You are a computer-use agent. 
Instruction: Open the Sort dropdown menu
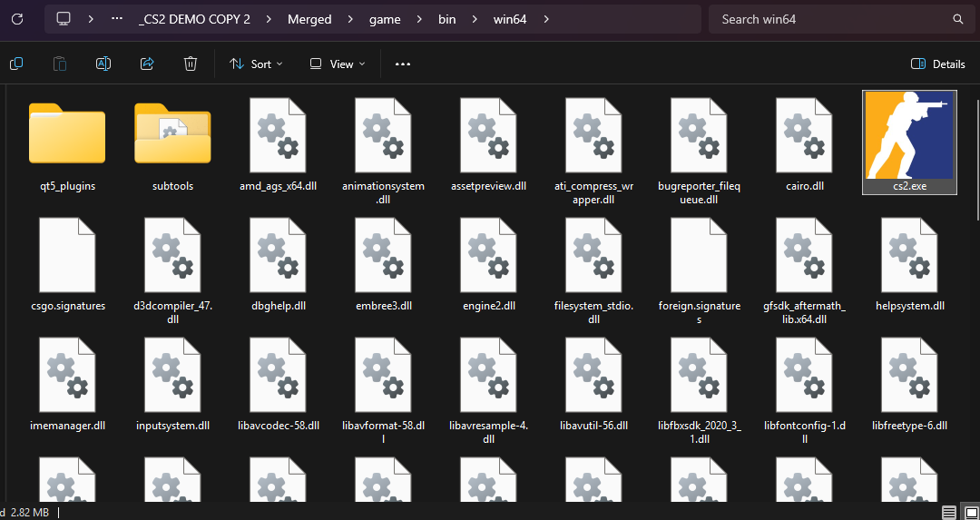click(x=256, y=64)
